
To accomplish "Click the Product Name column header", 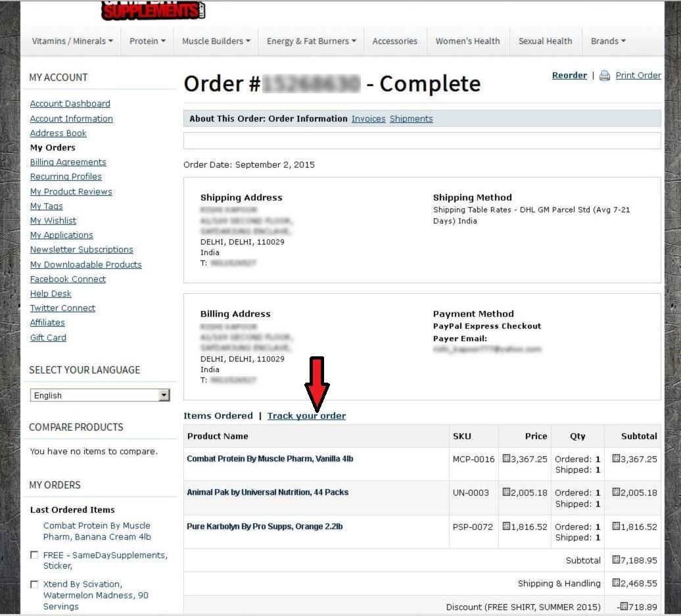I will click(x=218, y=436).
